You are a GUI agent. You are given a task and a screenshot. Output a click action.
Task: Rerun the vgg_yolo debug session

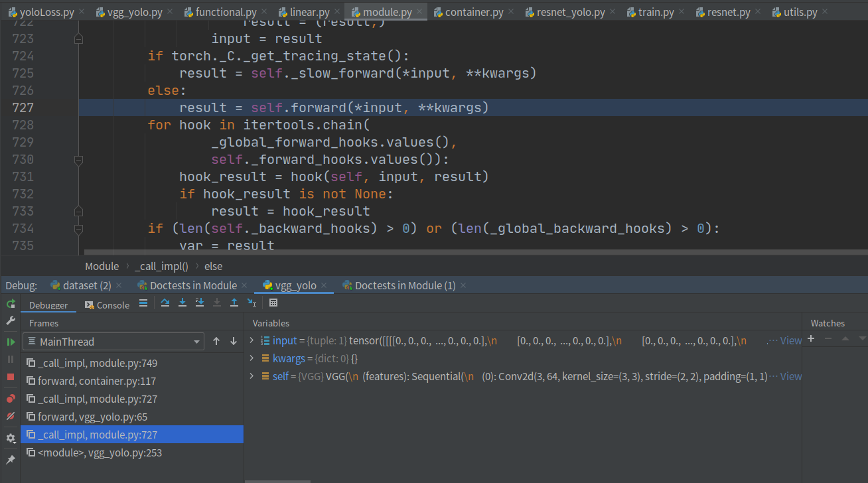pyautogui.click(x=10, y=304)
